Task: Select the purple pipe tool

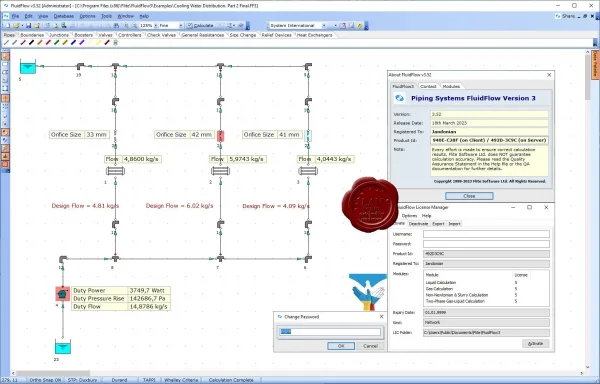Action: pyautogui.click(x=82, y=42)
